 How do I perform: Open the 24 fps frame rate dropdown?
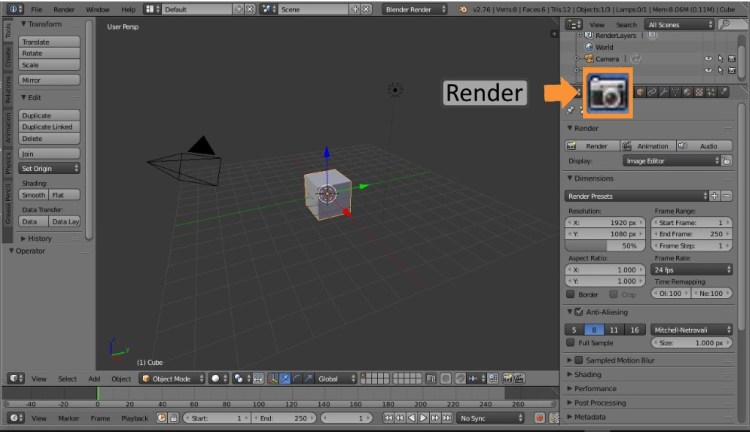click(x=692, y=270)
